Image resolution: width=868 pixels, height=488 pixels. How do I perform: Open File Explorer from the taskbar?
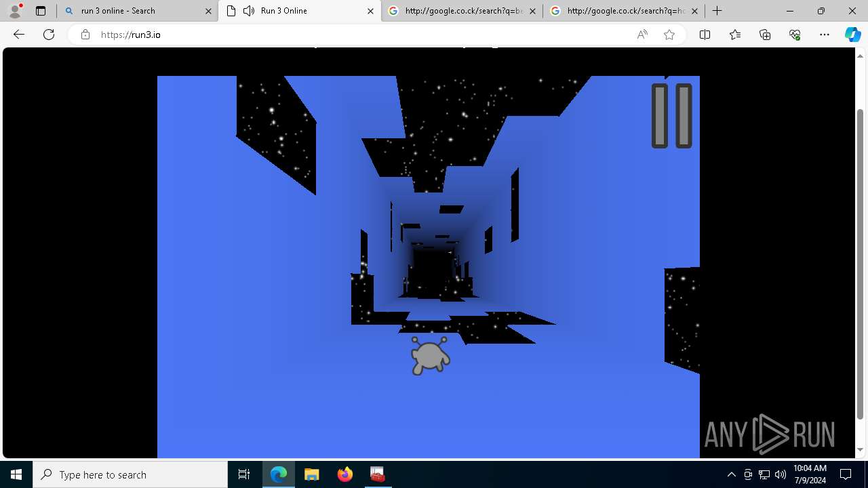tap(311, 474)
